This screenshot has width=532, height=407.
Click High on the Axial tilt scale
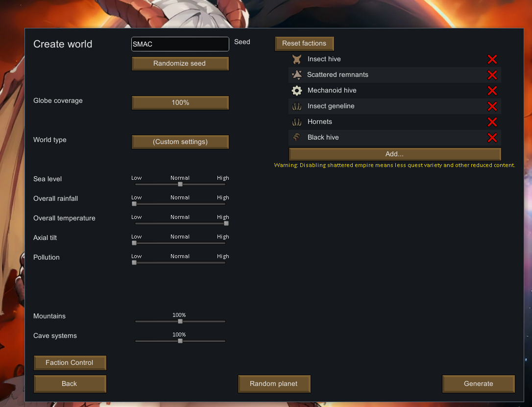tap(223, 237)
